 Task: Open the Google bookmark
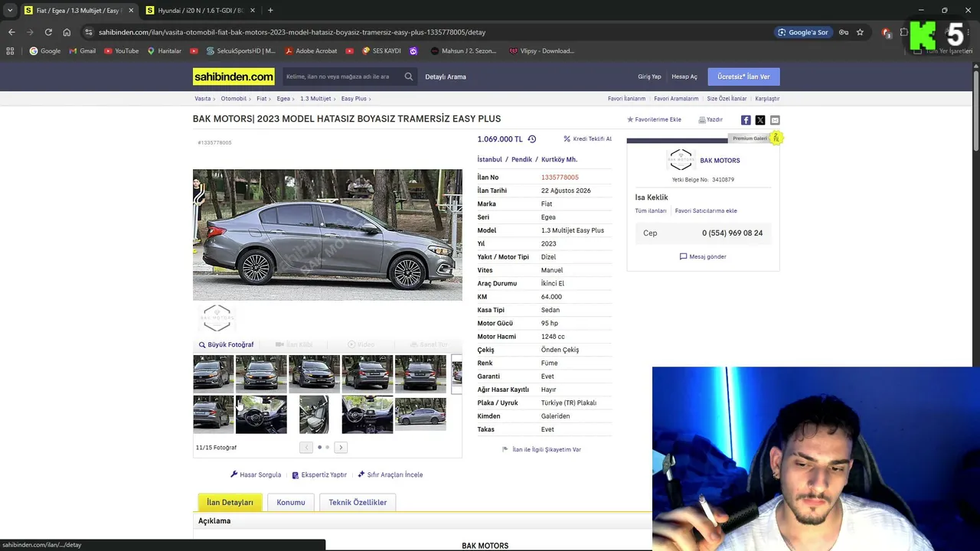click(44, 51)
